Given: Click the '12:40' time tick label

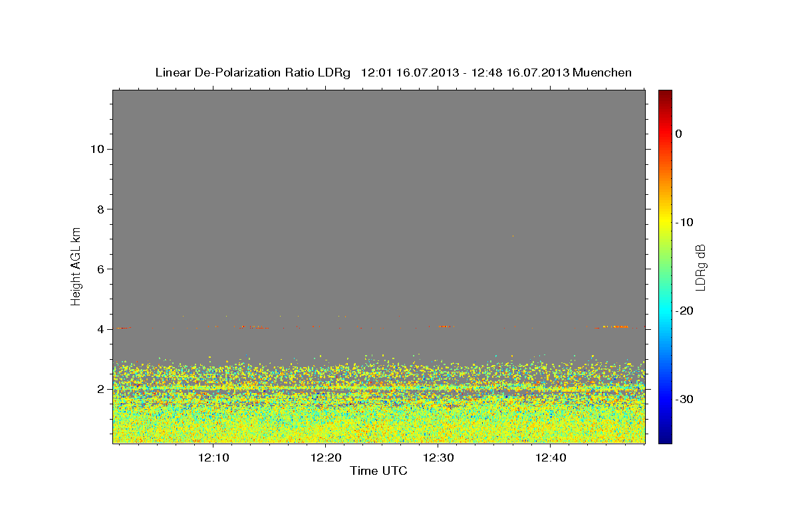Looking at the screenshot, I should pyautogui.click(x=551, y=458).
